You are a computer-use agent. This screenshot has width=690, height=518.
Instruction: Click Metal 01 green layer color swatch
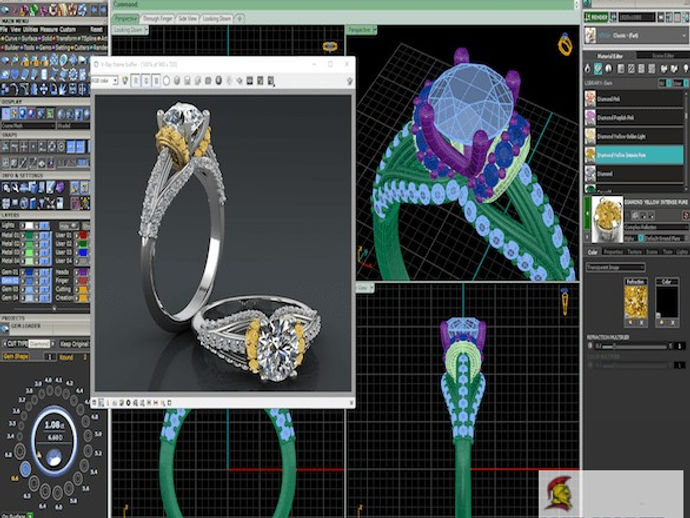29,235
